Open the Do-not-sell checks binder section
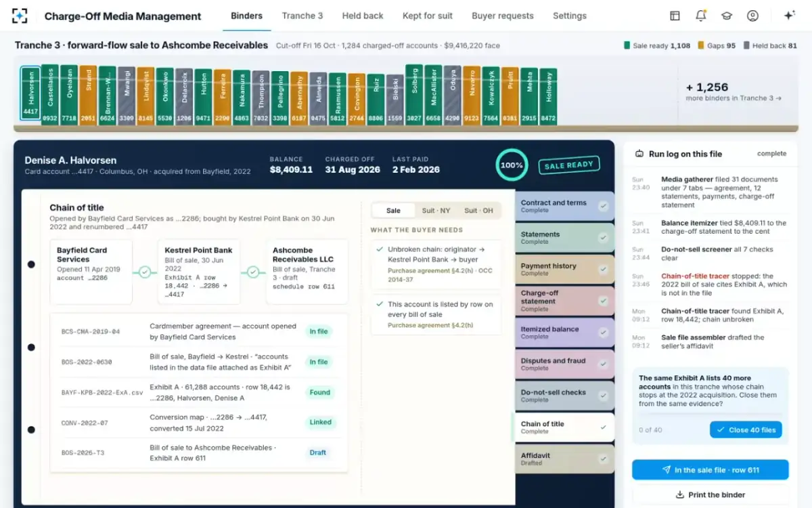 click(564, 396)
